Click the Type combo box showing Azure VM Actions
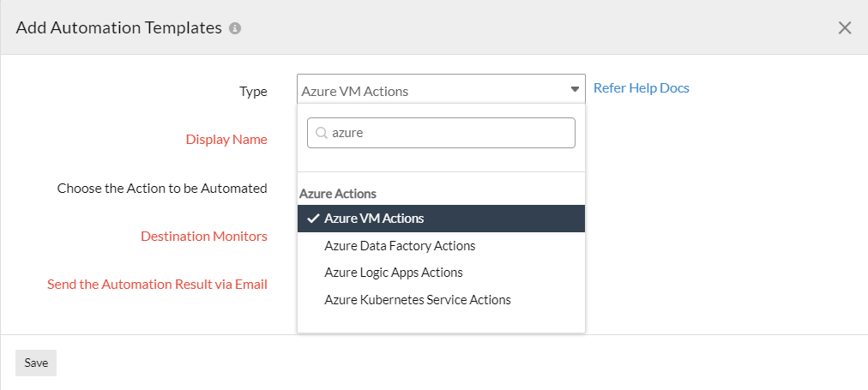Screen dimensions: 868x390 coord(433,91)
